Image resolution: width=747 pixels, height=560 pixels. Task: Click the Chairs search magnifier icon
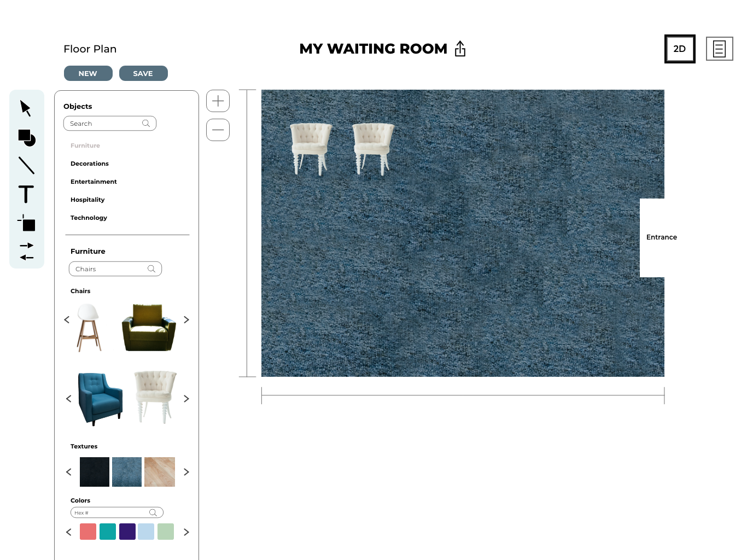tap(151, 269)
